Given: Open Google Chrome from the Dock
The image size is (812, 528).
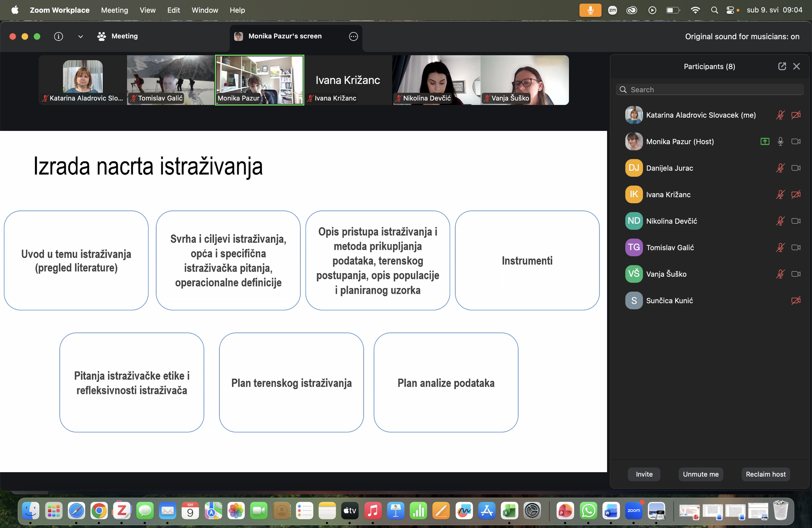Looking at the screenshot, I should point(99,510).
